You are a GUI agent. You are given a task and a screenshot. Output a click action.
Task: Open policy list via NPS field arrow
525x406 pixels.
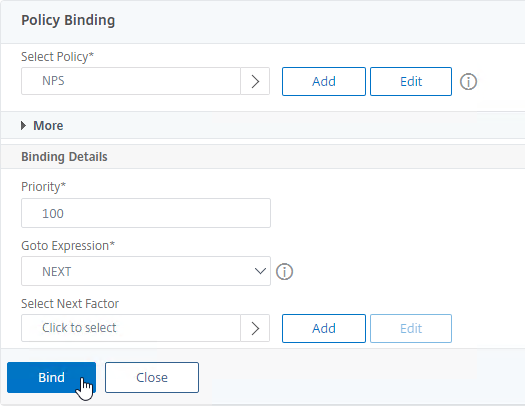[255, 81]
